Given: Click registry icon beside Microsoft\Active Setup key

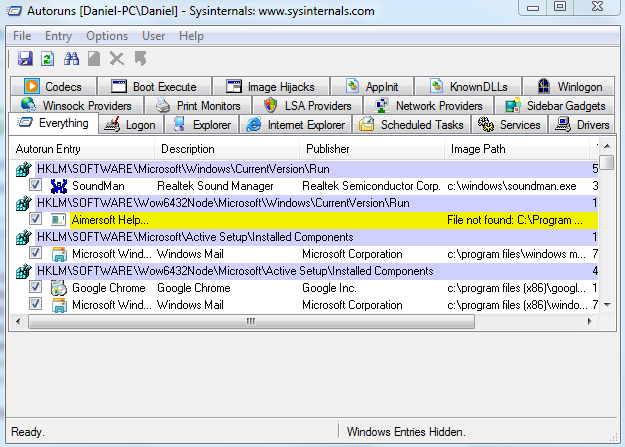Looking at the screenshot, I should coord(24,237).
